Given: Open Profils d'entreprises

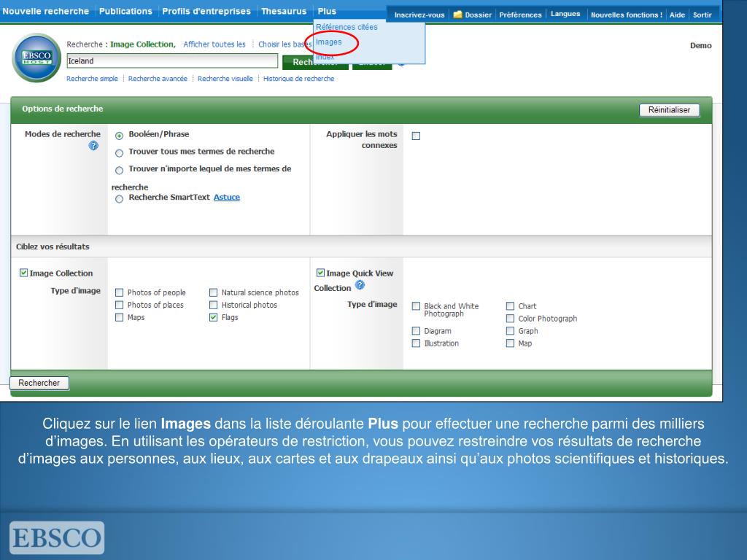Looking at the screenshot, I should click(206, 11).
